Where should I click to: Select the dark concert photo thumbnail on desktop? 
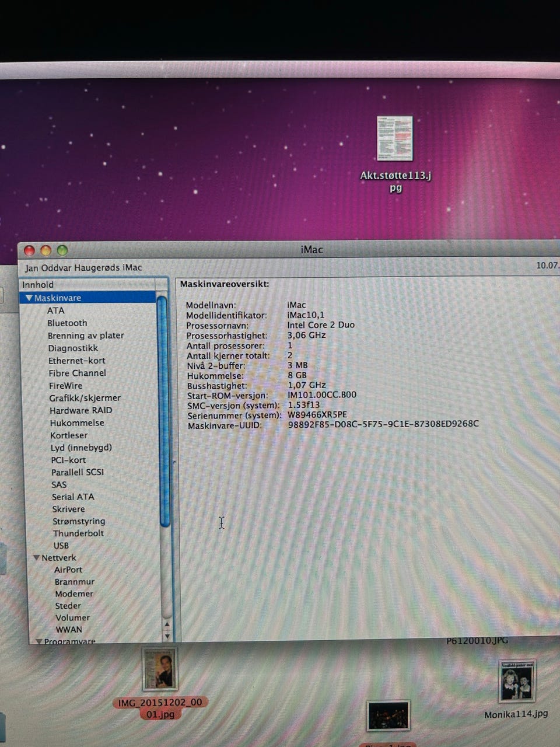coord(389,715)
